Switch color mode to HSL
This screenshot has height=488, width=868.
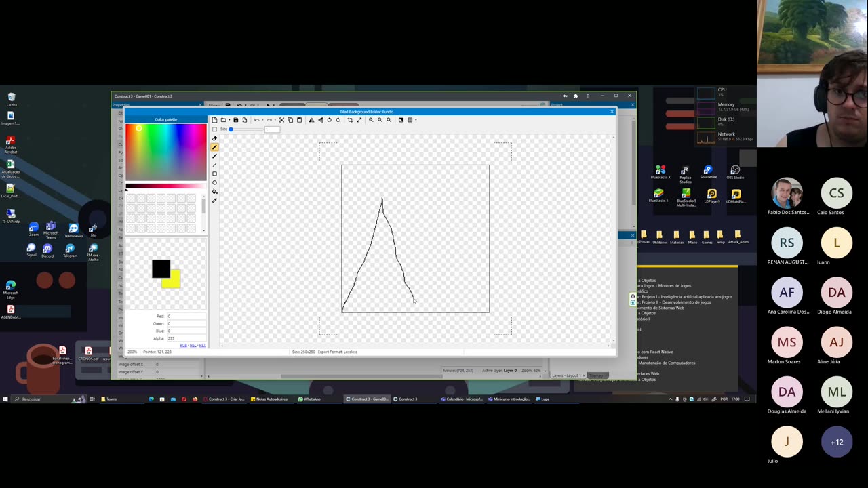193,345
